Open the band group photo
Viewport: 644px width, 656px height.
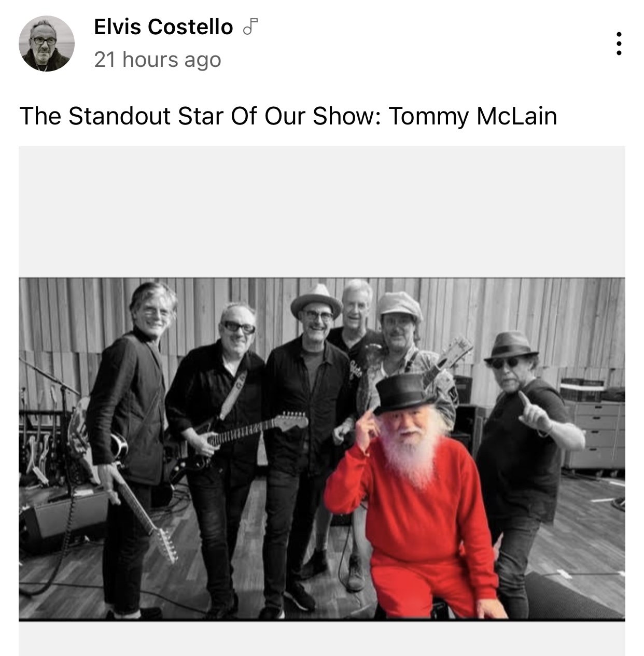[322, 449]
